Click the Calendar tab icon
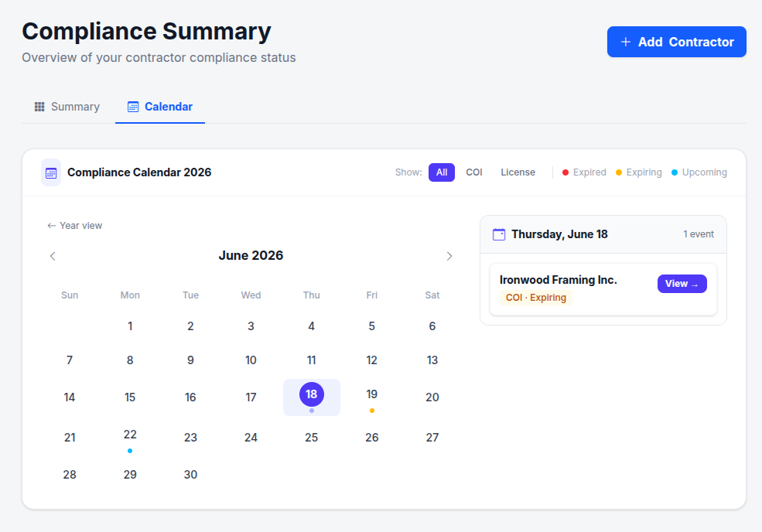The width and height of the screenshot is (762, 532). (x=132, y=107)
